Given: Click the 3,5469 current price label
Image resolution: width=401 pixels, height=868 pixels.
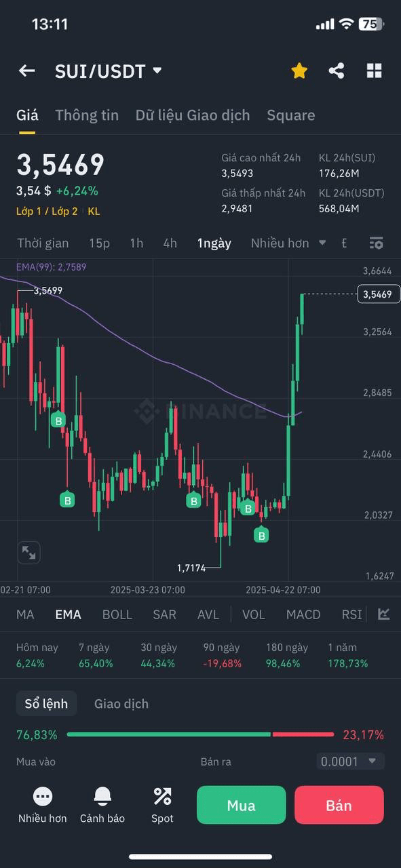Looking at the screenshot, I should pos(378,294).
